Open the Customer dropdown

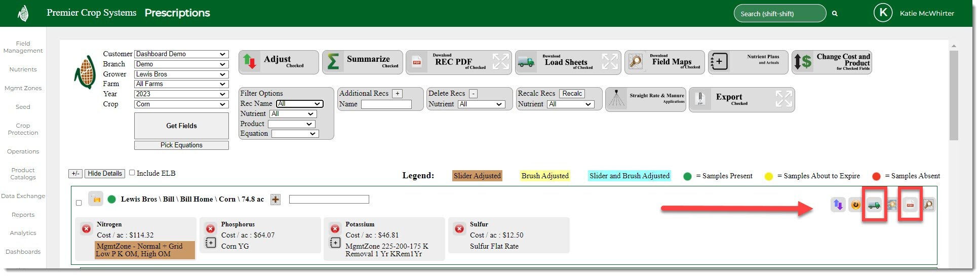181,54
